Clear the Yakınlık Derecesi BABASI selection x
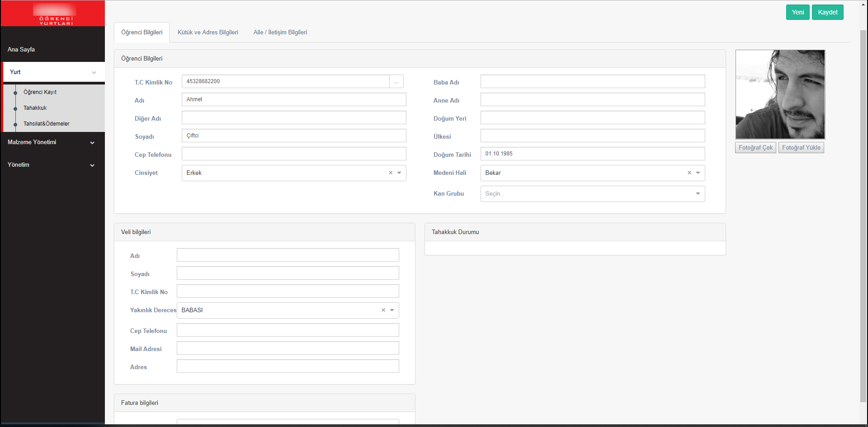868x427 pixels. pyautogui.click(x=383, y=310)
